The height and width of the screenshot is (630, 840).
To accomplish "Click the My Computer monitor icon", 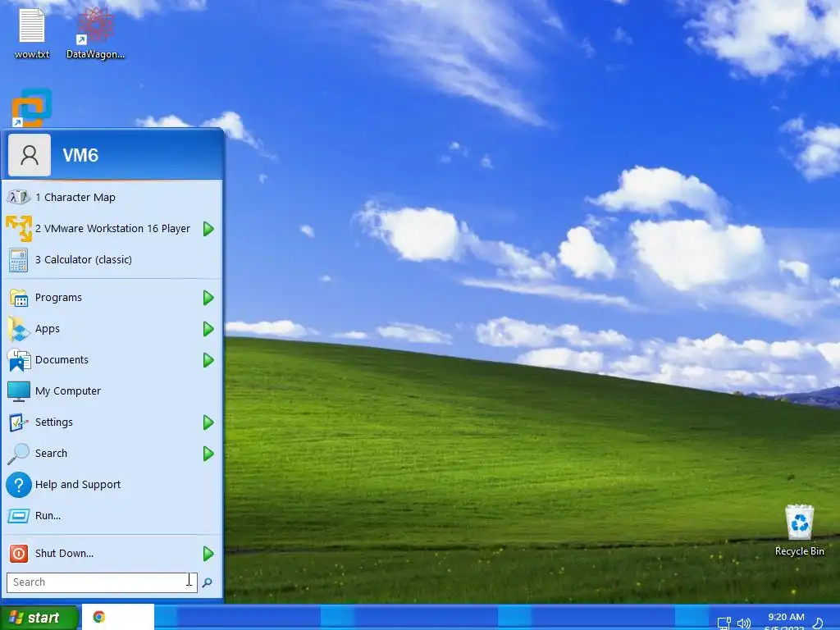I will pyautogui.click(x=19, y=391).
